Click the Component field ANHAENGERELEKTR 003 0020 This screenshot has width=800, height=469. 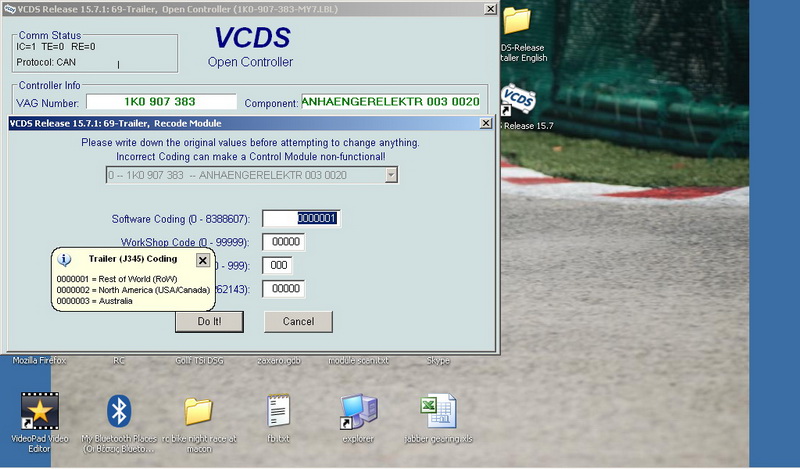(x=390, y=102)
